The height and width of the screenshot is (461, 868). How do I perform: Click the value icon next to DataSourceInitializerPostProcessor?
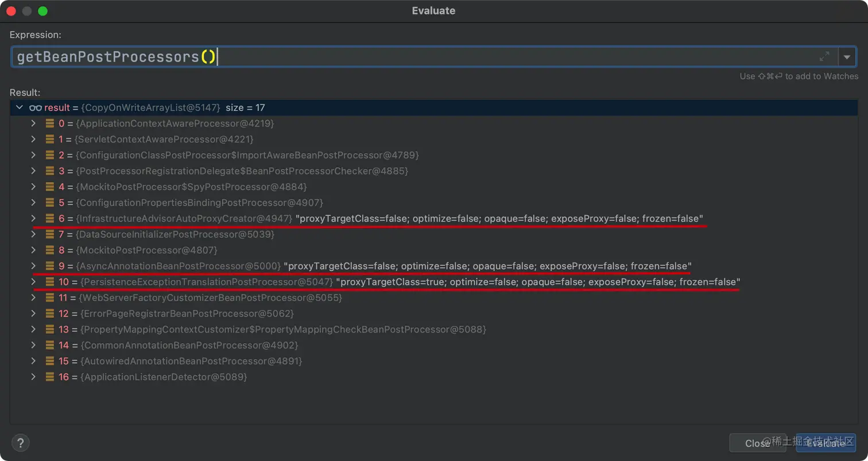pos(49,234)
